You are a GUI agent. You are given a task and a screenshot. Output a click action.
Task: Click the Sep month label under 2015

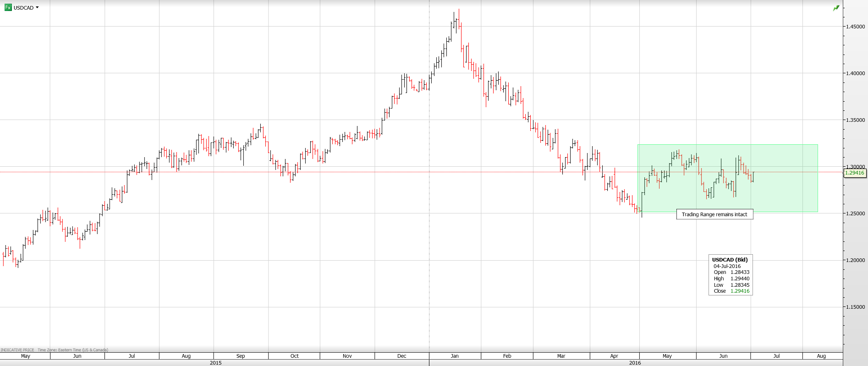point(241,356)
